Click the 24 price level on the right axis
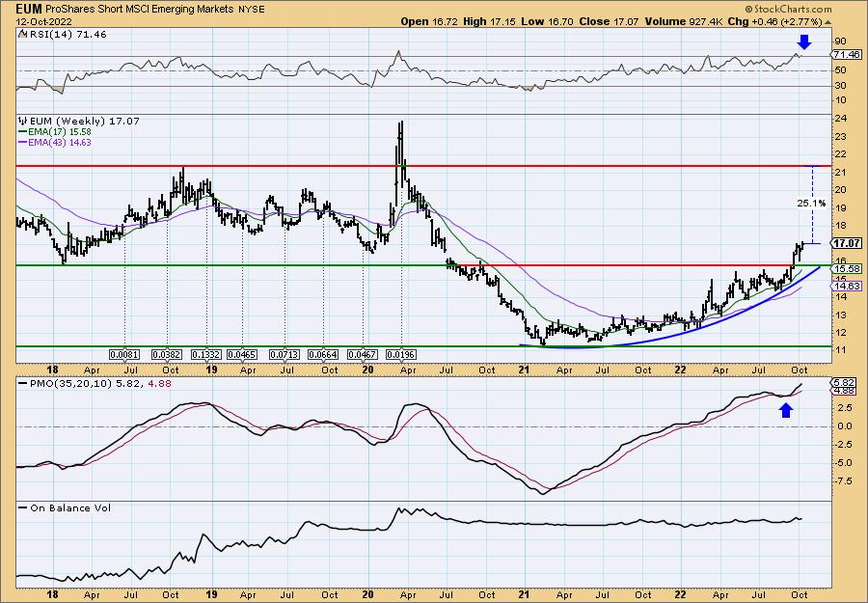Image resolution: width=868 pixels, height=603 pixels. pyautogui.click(x=841, y=119)
